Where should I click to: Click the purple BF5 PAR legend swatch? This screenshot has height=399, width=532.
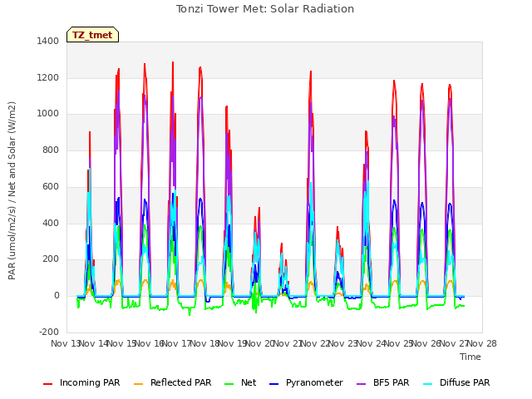(x=362, y=384)
